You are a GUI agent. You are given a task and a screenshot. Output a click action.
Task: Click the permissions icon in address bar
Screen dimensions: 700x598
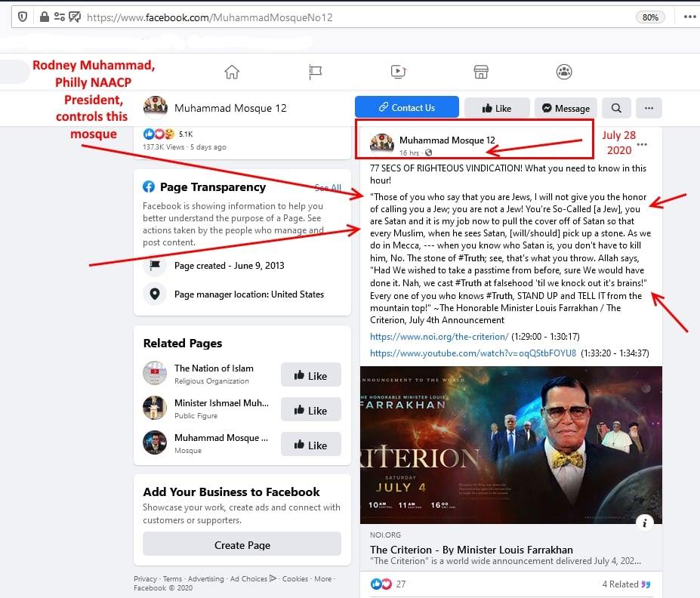[x=60, y=17]
